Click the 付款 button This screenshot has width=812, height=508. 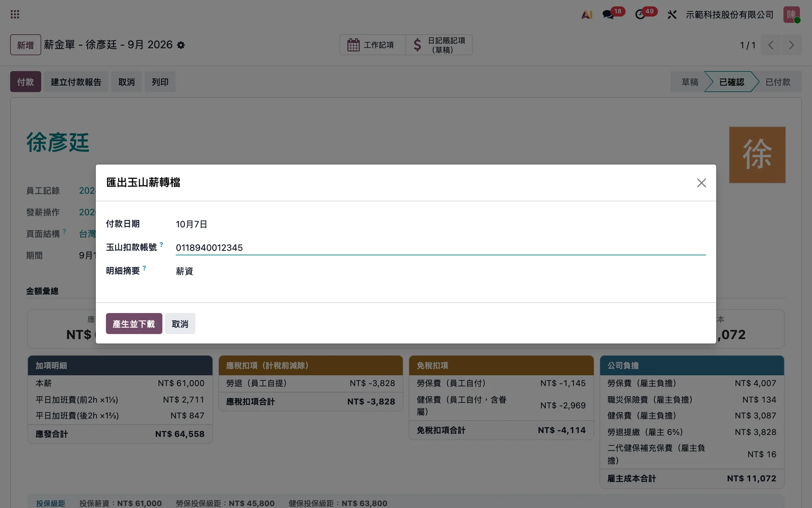pos(25,82)
